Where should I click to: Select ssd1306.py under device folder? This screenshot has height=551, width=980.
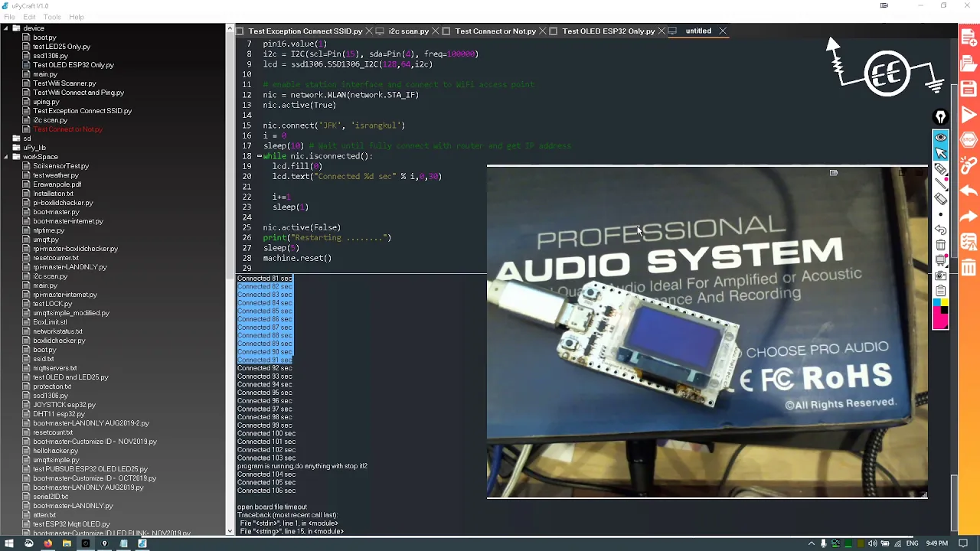tap(51, 56)
